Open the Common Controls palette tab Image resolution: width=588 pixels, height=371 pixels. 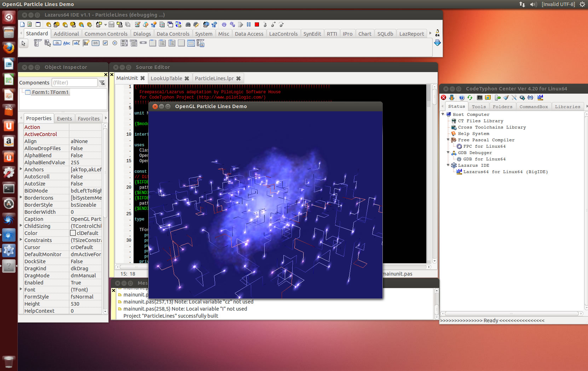(106, 34)
